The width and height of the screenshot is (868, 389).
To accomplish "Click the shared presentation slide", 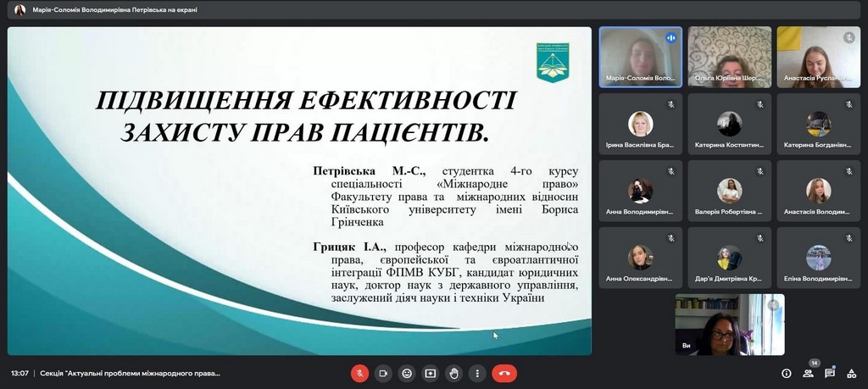I will [300, 191].
